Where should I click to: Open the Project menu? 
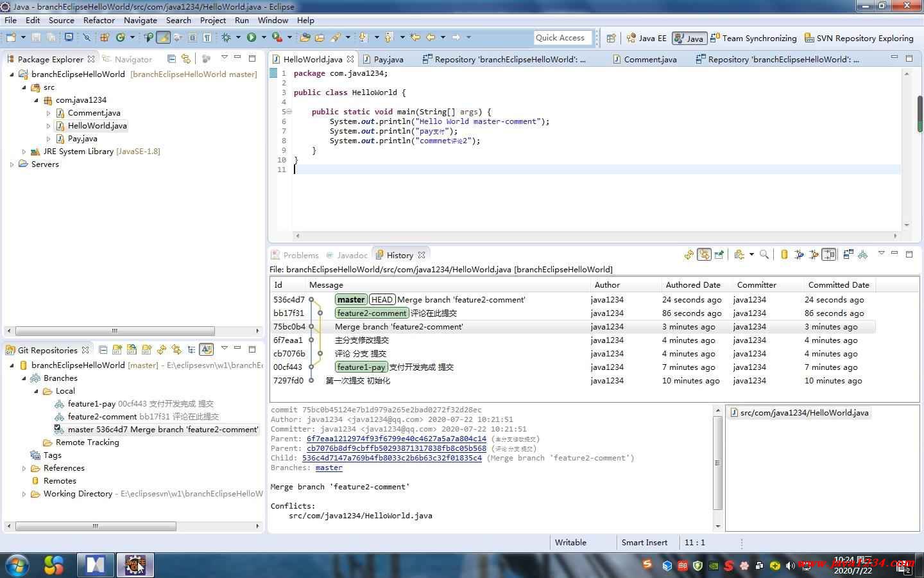(x=213, y=20)
